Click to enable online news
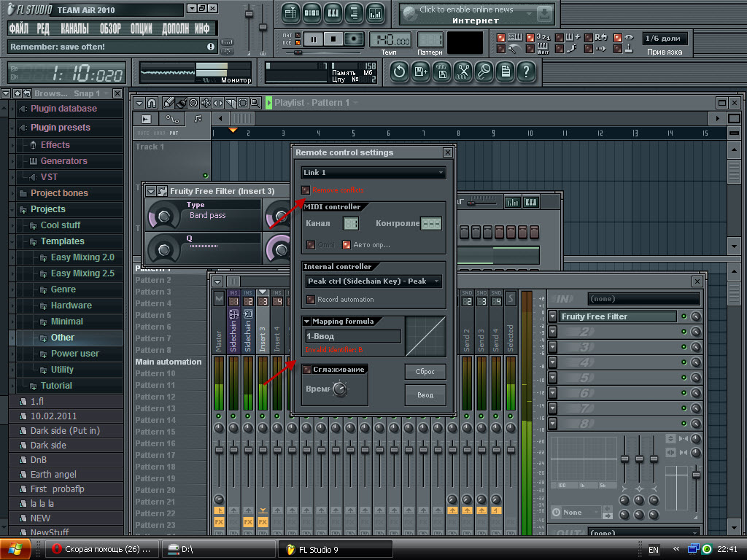Viewport: 747px width, 560px height. [x=466, y=9]
